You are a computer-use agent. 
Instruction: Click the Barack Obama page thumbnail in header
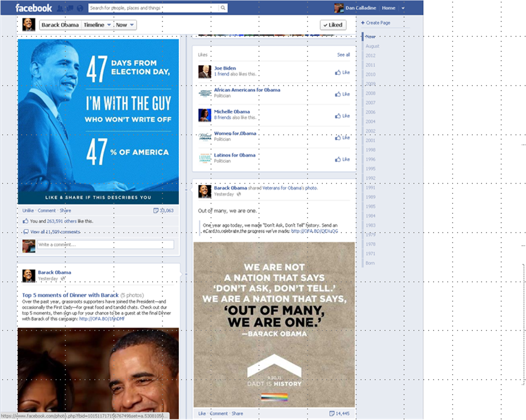click(28, 25)
